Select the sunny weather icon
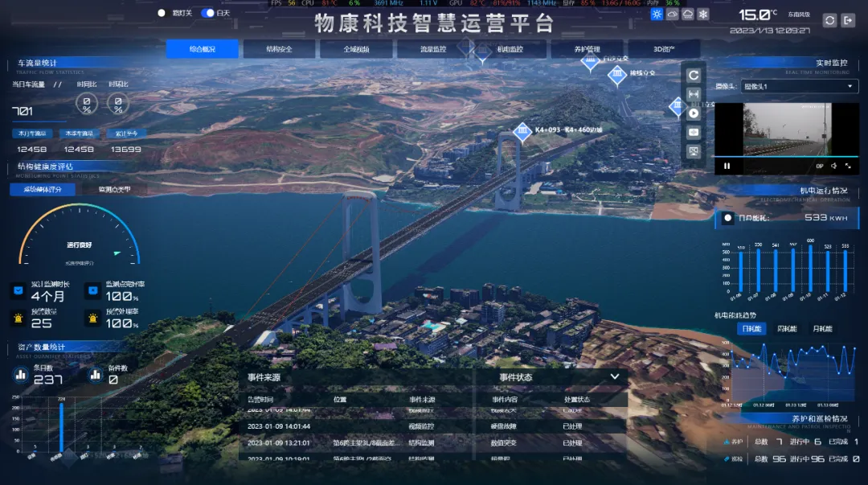 (x=657, y=14)
